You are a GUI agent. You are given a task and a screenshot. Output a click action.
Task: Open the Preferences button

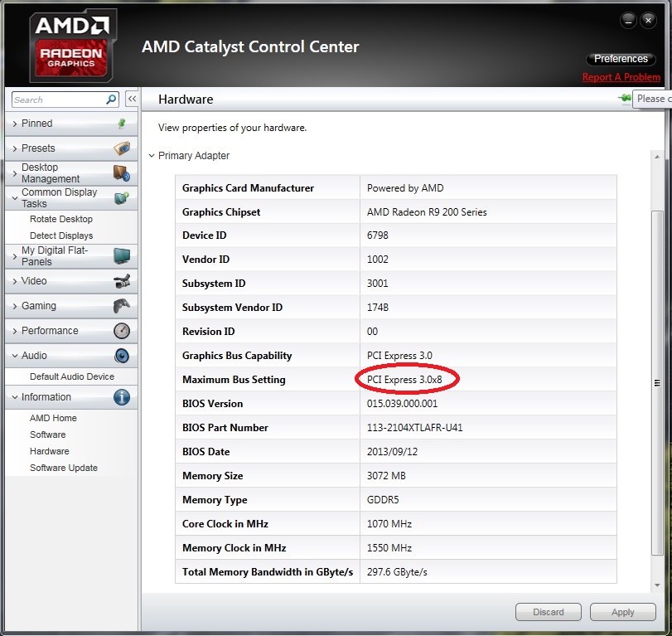(x=621, y=59)
